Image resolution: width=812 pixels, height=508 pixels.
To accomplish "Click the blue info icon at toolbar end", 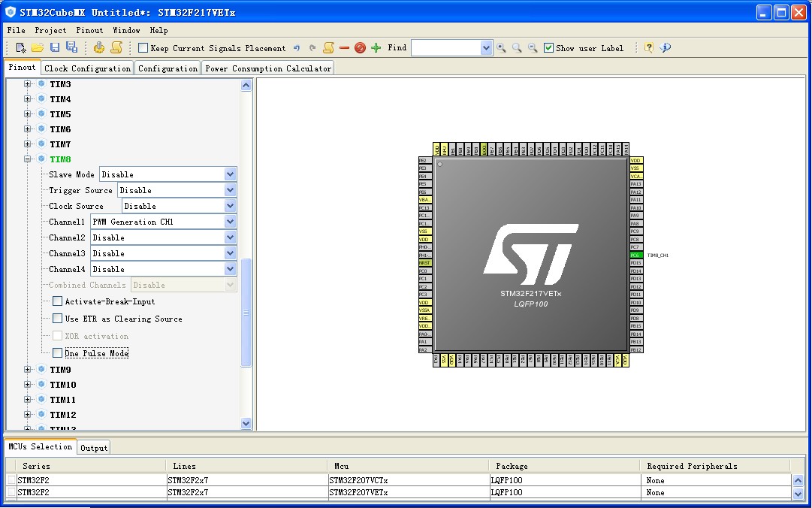I will 666,47.
